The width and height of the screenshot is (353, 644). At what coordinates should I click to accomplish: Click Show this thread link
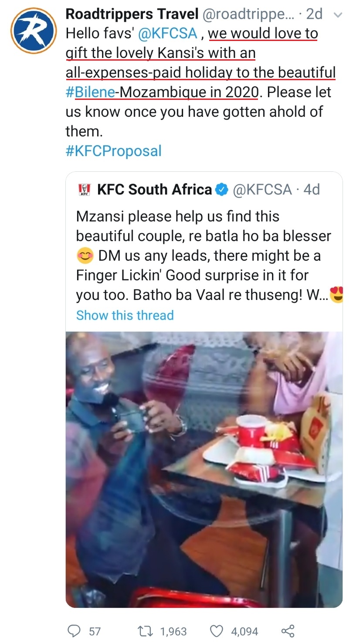coord(125,315)
